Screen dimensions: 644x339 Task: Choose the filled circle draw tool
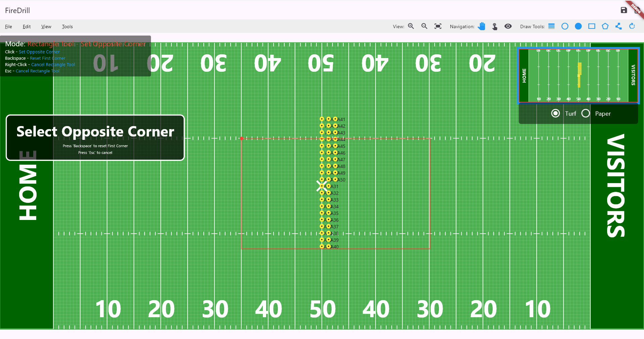click(x=578, y=26)
